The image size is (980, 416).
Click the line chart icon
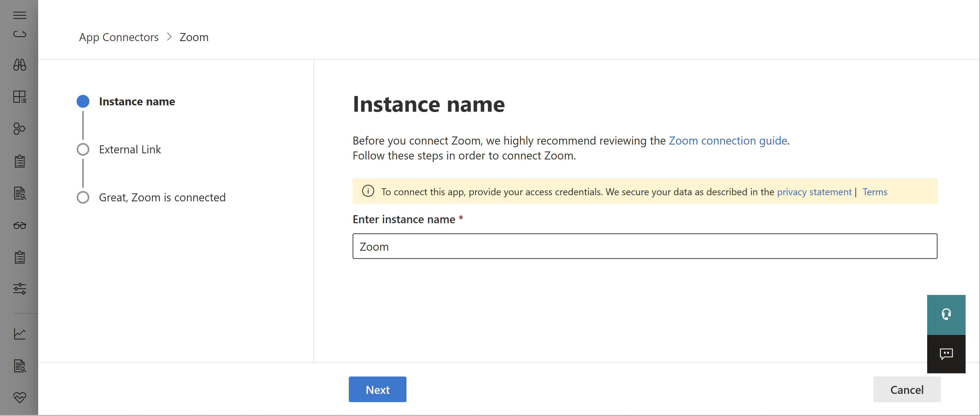click(19, 334)
